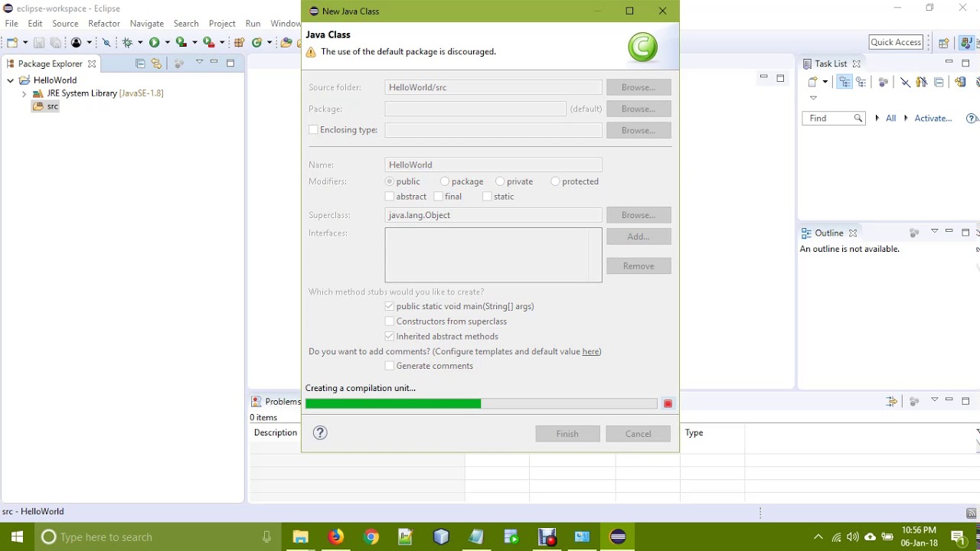Screen dimensions: 980x551
Task: Toggle Link with Editor in Package Explorer
Action: click(156, 64)
